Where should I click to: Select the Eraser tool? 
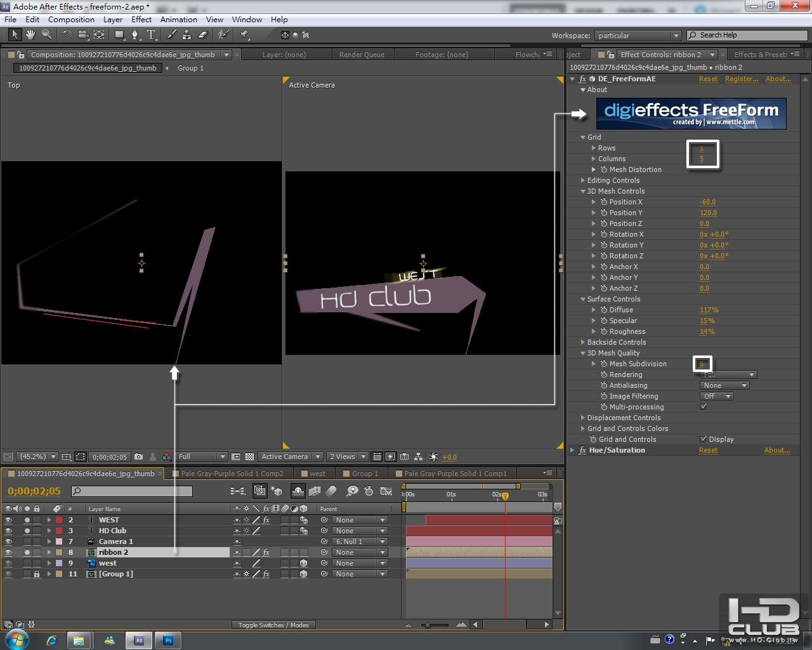click(x=203, y=35)
